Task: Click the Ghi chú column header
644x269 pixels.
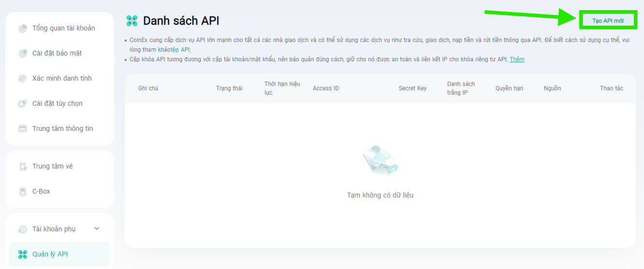Action: (x=148, y=88)
